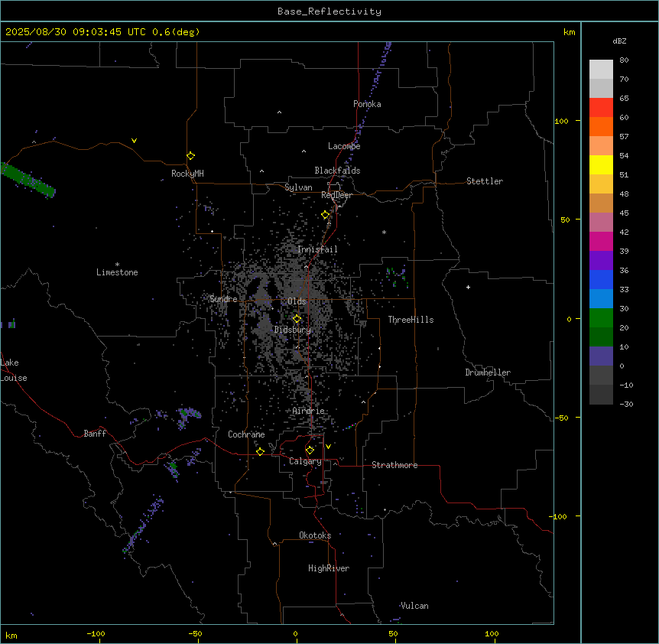Click the Blackfalds label
Image resolution: width=659 pixels, height=644 pixels.
click(337, 171)
